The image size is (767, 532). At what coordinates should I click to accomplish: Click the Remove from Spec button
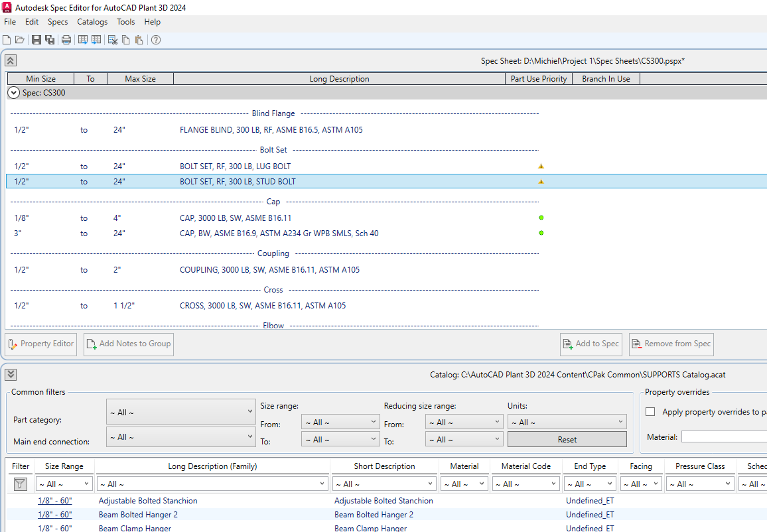coord(671,344)
